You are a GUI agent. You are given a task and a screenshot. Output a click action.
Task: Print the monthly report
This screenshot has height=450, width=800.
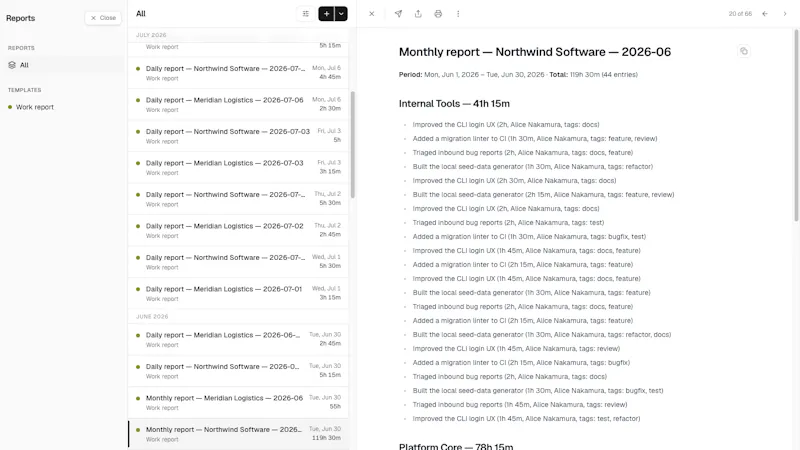tap(438, 14)
